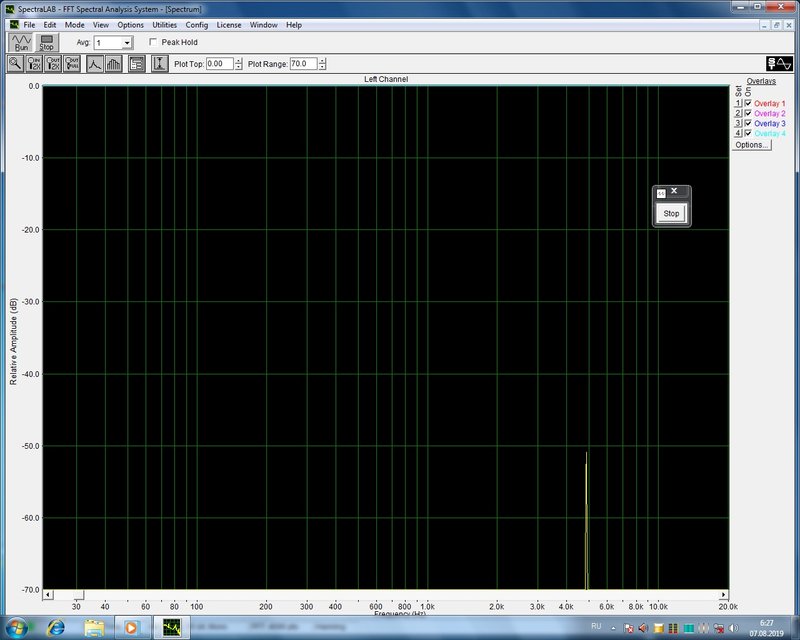Open the View menu
Screen dimensions: 800x640
101,24
